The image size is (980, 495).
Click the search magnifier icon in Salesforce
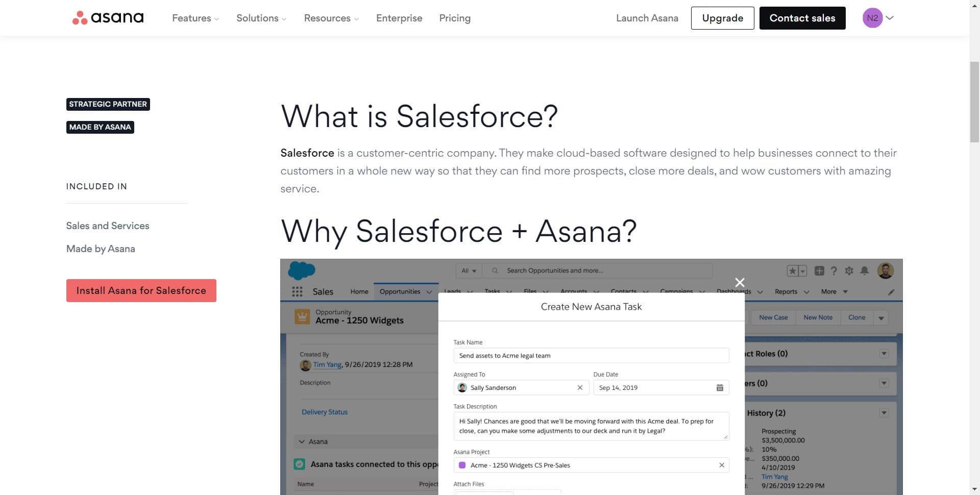[x=495, y=270]
